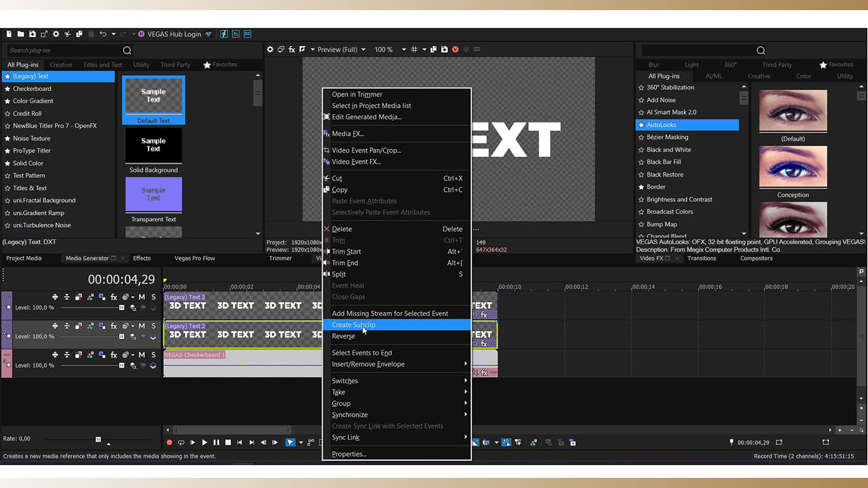This screenshot has height=488, width=868.
Task: Star the Border effect as favorite
Action: tap(641, 187)
